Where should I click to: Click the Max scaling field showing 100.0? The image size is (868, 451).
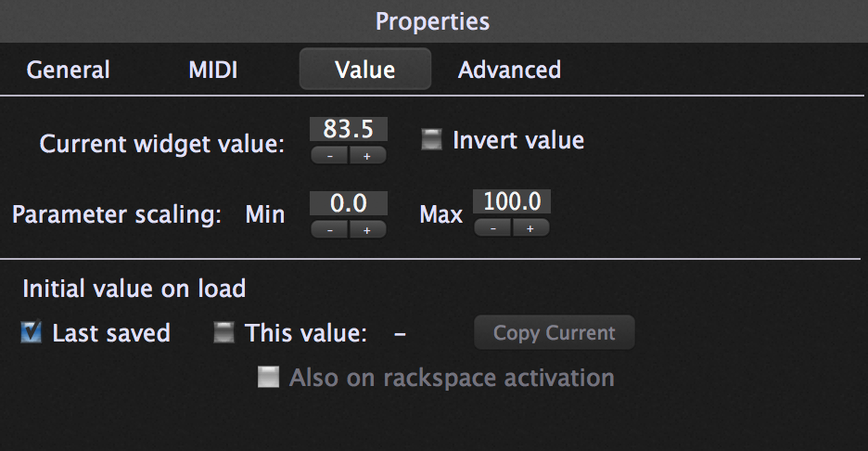pos(512,201)
